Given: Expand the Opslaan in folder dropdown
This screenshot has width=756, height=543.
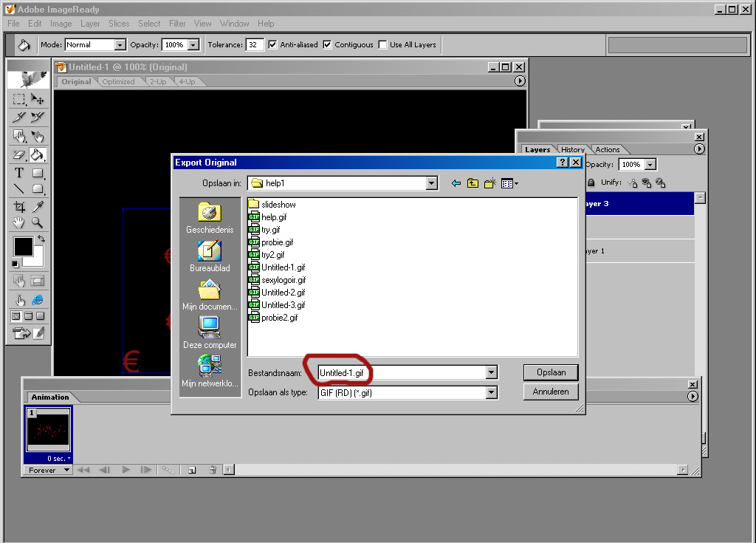Looking at the screenshot, I should (431, 183).
